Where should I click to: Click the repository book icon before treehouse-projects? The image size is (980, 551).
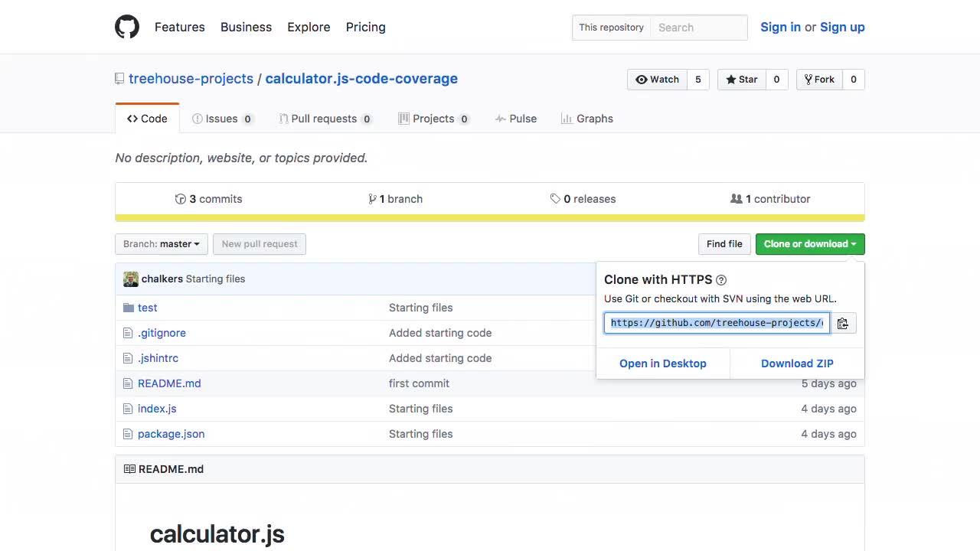(x=119, y=78)
